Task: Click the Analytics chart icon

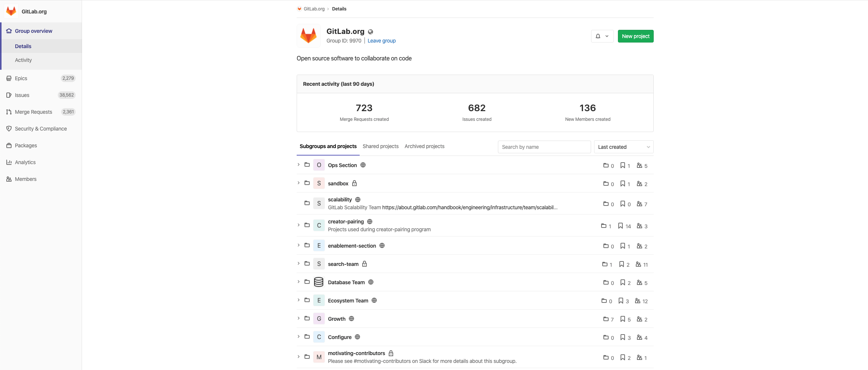Action: click(x=9, y=162)
